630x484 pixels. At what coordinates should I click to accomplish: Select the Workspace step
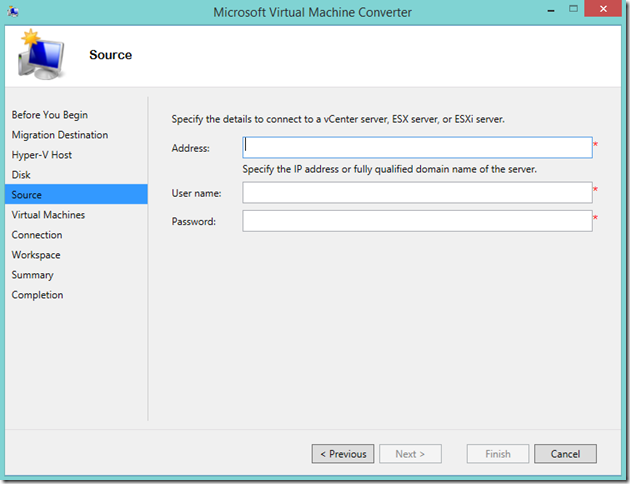point(36,255)
